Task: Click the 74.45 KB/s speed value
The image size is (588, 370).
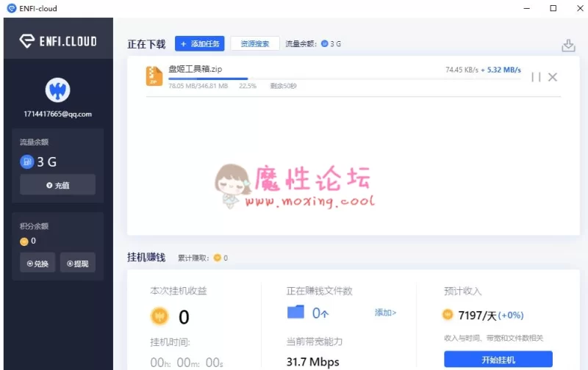Action: tap(462, 70)
